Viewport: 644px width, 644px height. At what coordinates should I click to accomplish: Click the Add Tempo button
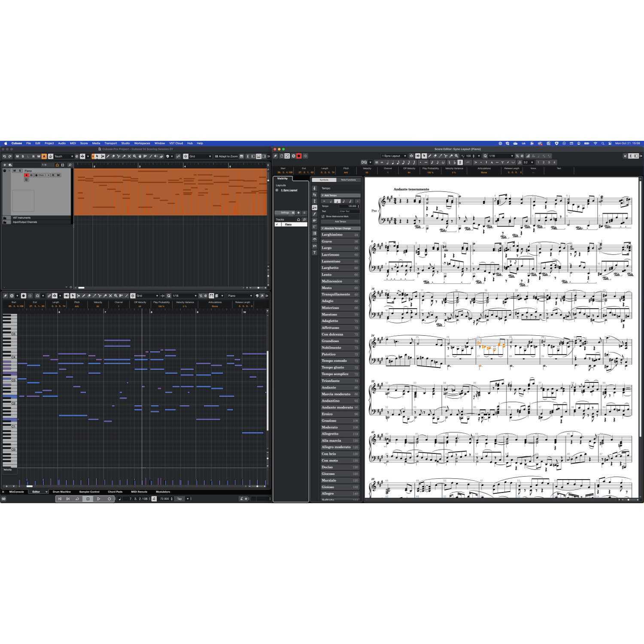click(340, 222)
